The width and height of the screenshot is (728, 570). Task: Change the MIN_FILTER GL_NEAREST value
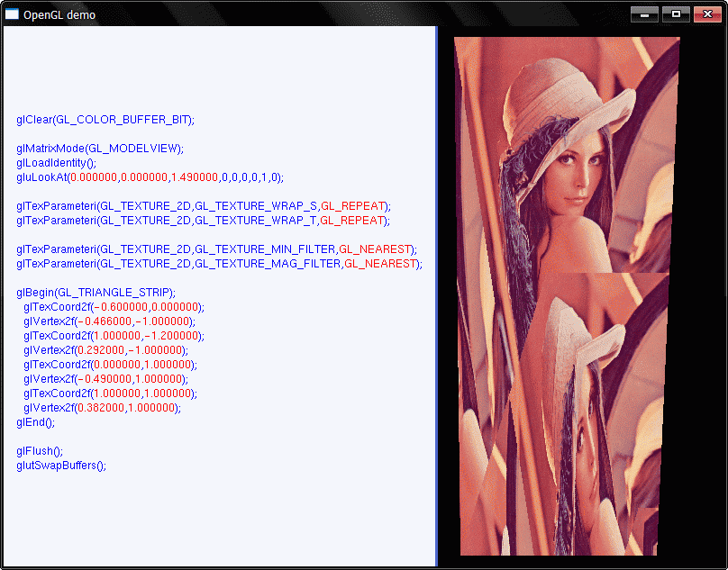tap(375, 249)
